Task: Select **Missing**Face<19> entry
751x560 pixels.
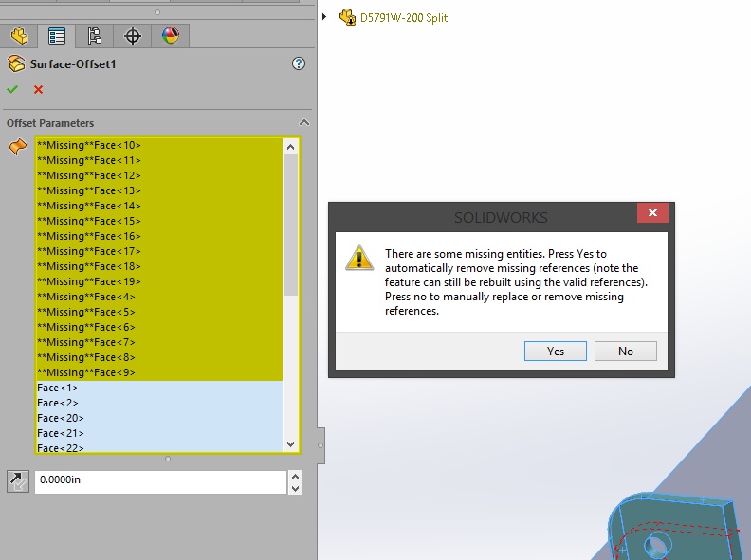Action: 159,281
